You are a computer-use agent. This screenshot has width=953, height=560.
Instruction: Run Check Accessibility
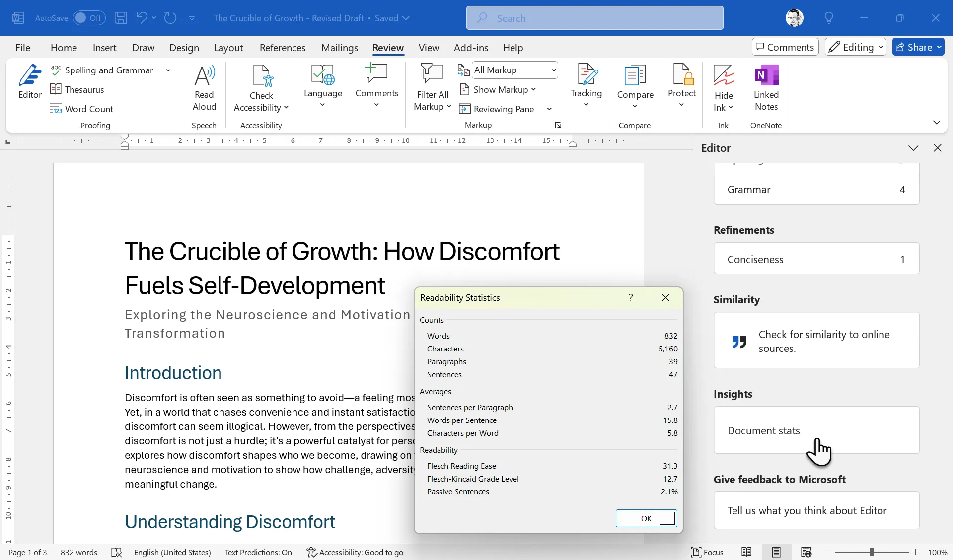(261, 88)
